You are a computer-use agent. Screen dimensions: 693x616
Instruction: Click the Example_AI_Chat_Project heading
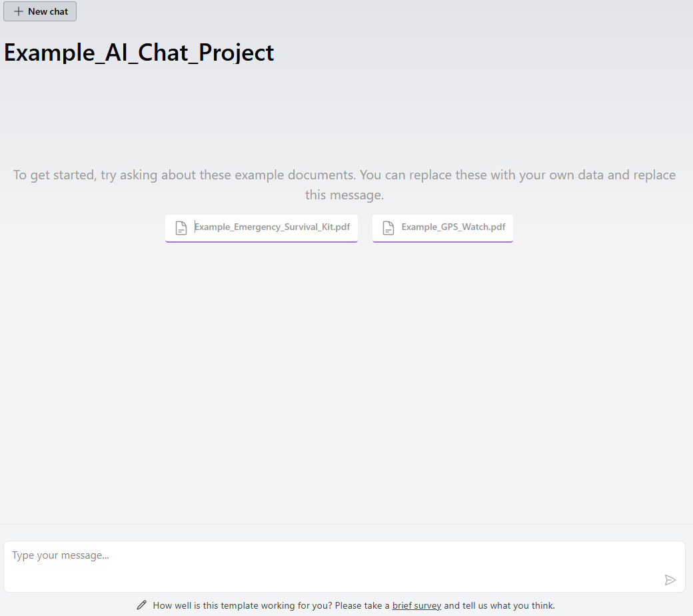point(139,53)
